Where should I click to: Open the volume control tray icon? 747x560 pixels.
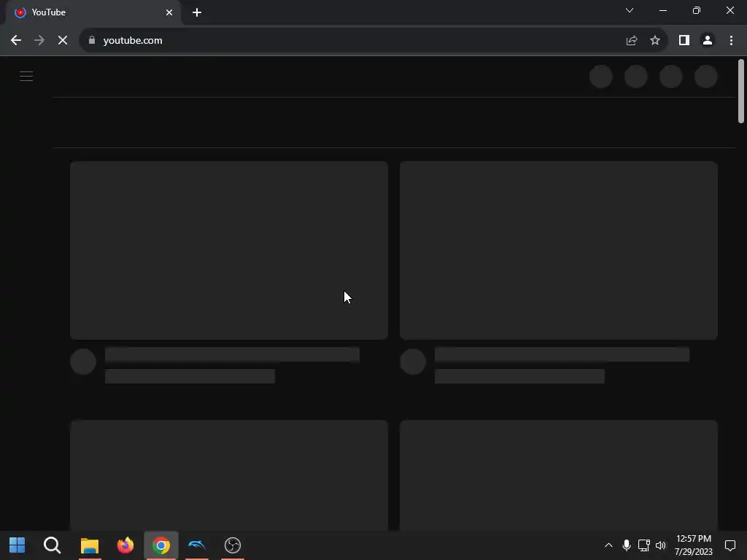click(x=661, y=545)
